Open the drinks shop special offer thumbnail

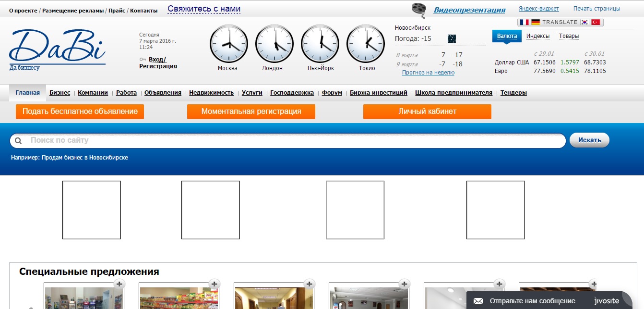pos(84,296)
